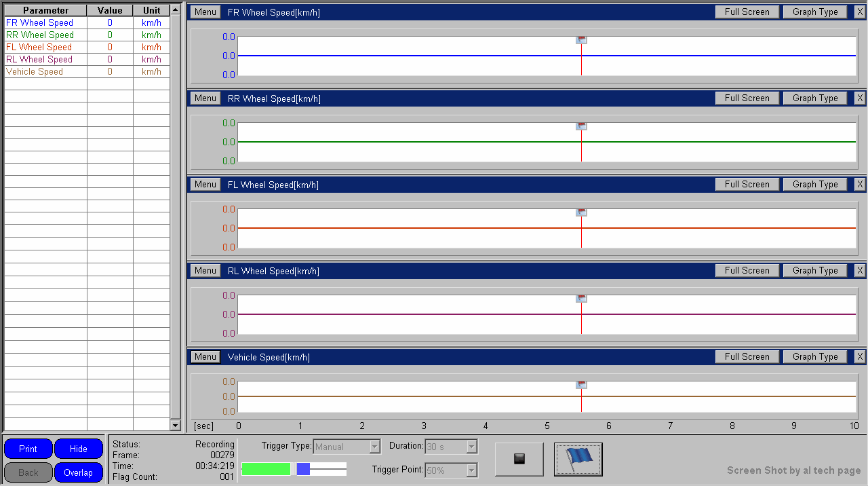The height and width of the screenshot is (486, 868).
Task: Open Menu for FL Wheel Speed graph
Action: point(205,185)
